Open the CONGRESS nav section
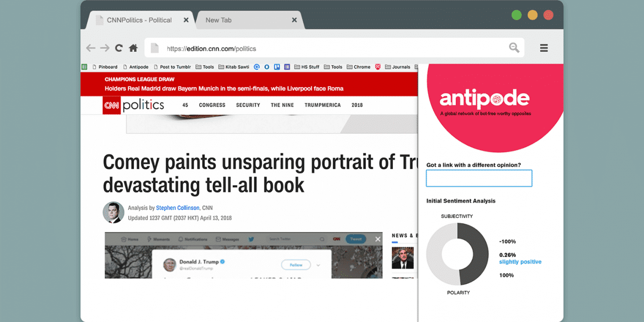Screen dimensions: 644x322 pos(212,105)
